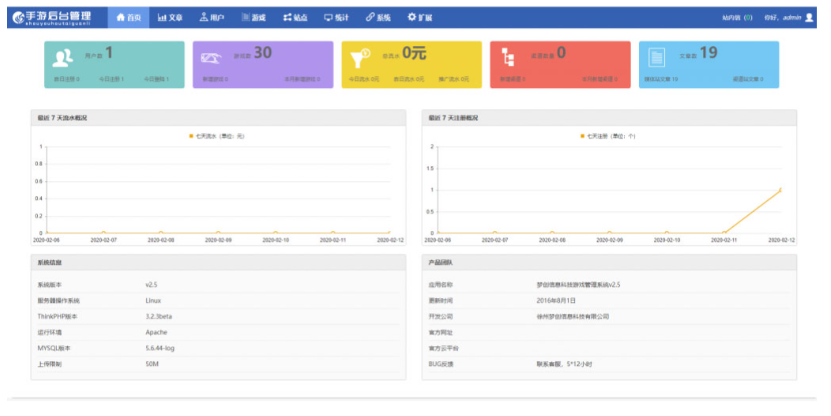This screenshot has height=416, width=831.
Task: Click the admin user avatar icon
Action: (x=809, y=18)
